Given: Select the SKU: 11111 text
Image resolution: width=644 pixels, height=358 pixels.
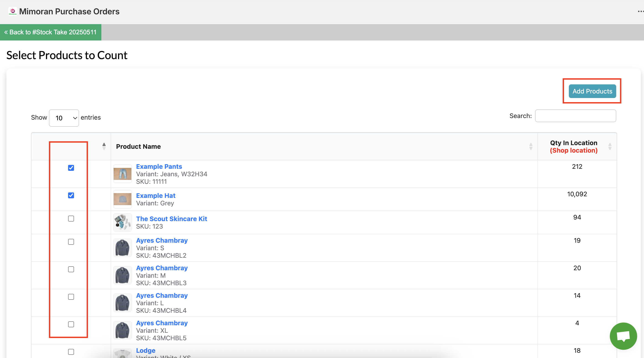Looking at the screenshot, I should pyautogui.click(x=151, y=182).
